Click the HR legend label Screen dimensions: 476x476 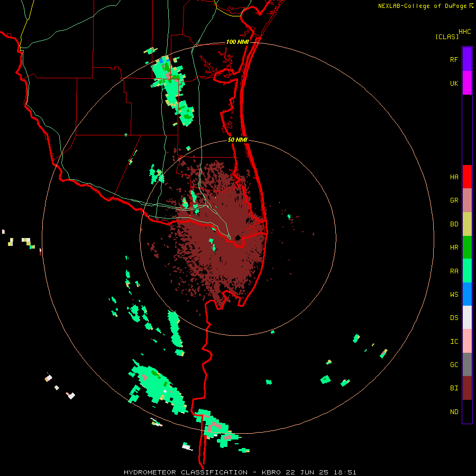454,248
